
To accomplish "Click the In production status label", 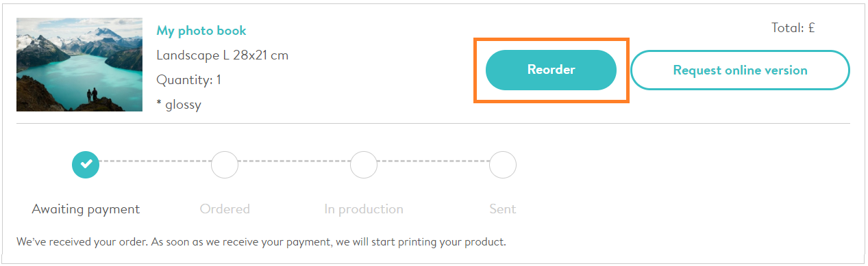I will (x=364, y=209).
